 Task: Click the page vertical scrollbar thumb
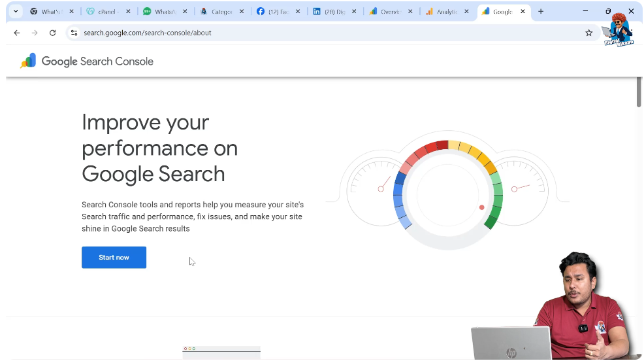tap(639, 92)
